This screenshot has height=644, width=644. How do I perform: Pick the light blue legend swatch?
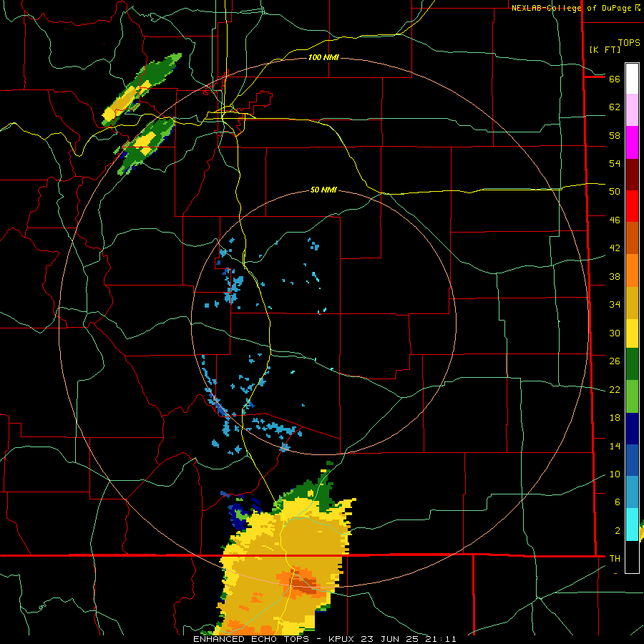(x=632, y=492)
